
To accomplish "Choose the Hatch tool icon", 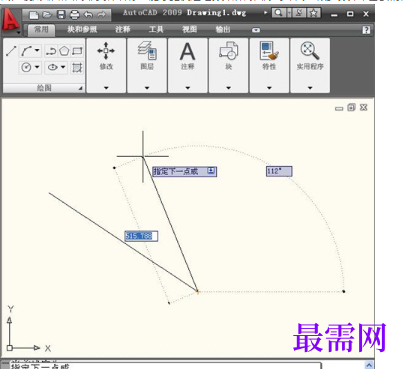I will coord(77,68).
